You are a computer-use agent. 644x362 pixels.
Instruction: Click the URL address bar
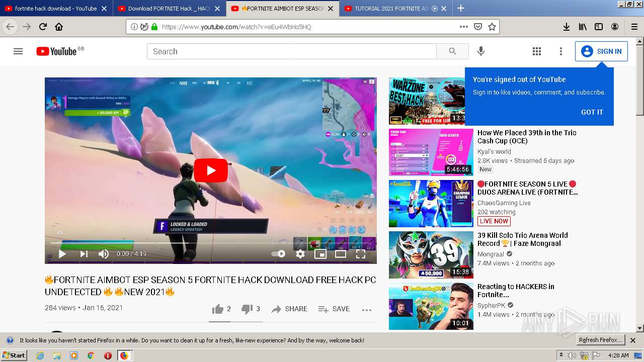pos(307,27)
